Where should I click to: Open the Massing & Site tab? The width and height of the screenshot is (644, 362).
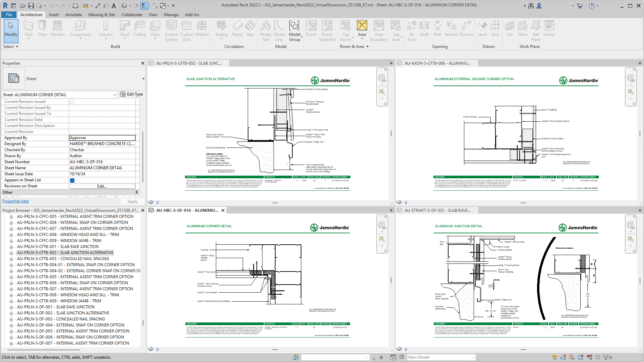[x=102, y=15]
